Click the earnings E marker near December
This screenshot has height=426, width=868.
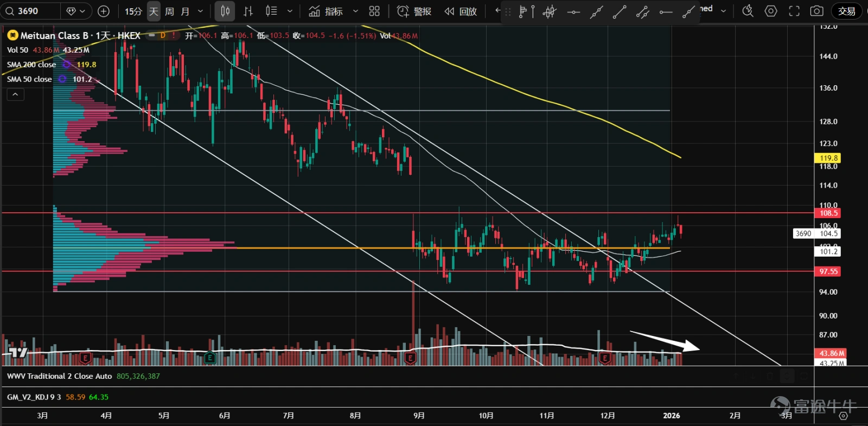tap(604, 358)
